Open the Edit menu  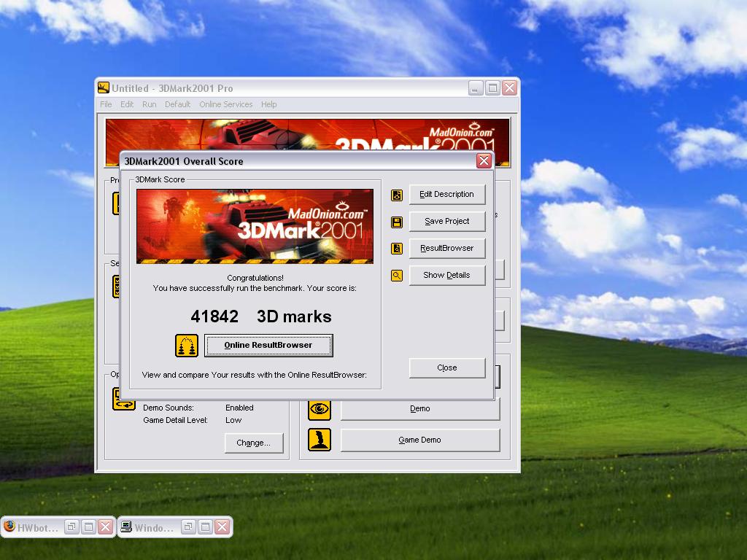[127, 104]
